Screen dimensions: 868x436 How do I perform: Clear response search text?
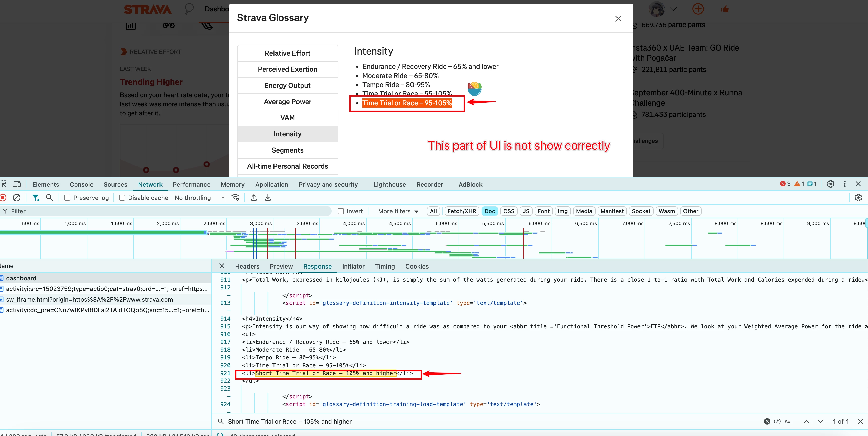coord(767,421)
